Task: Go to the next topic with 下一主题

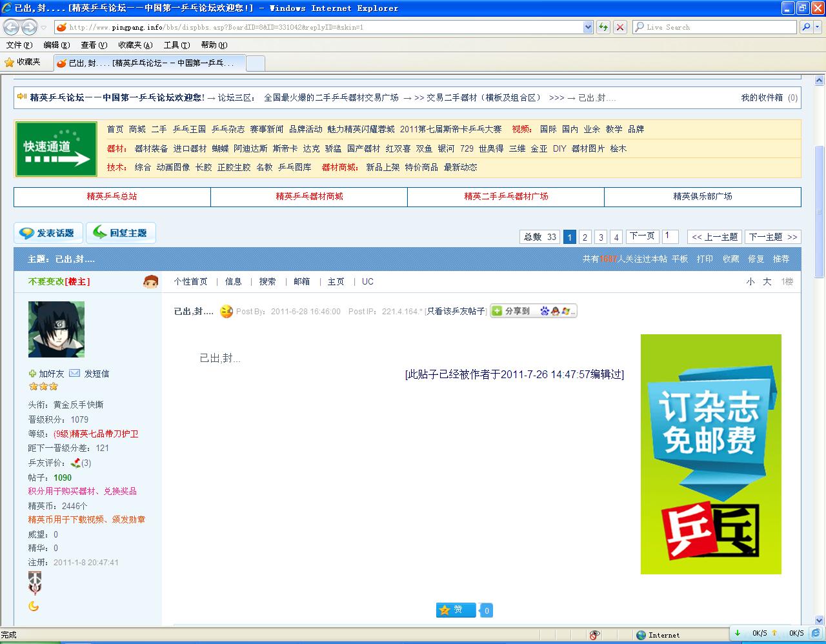Action: click(772, 237)
